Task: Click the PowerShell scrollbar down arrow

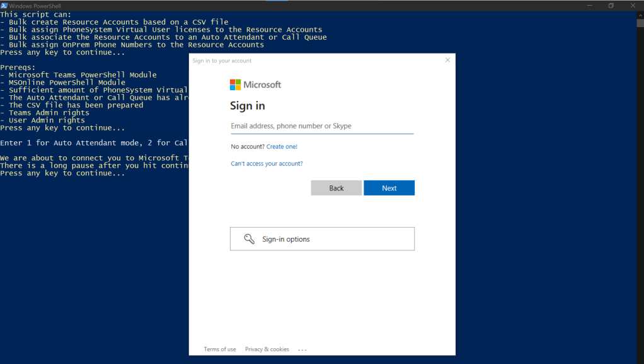Action: pyautogui.click(x=640, y=360)
